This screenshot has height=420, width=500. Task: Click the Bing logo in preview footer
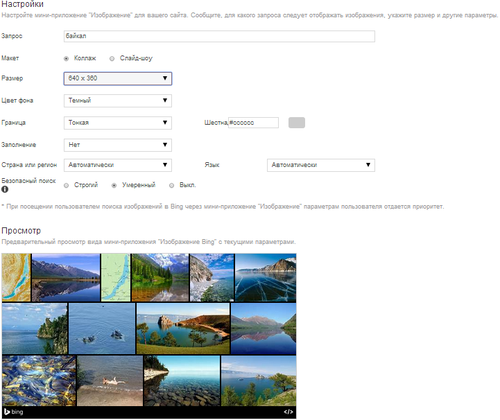tap(13, 412)
